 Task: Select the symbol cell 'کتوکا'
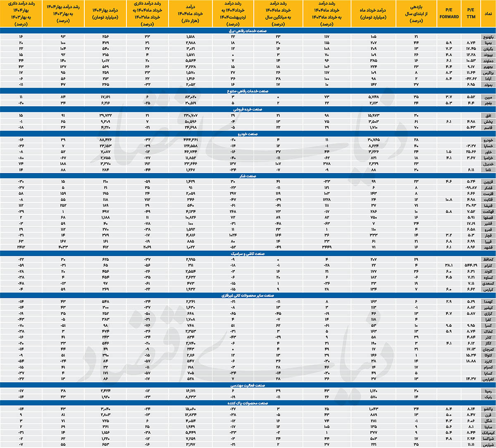488,355
